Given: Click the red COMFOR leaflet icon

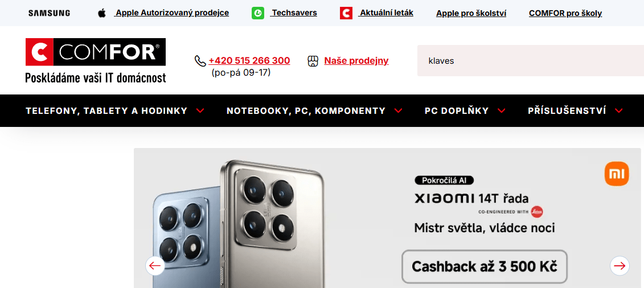Looking at the screenshot, I should [x=346, y=13].
